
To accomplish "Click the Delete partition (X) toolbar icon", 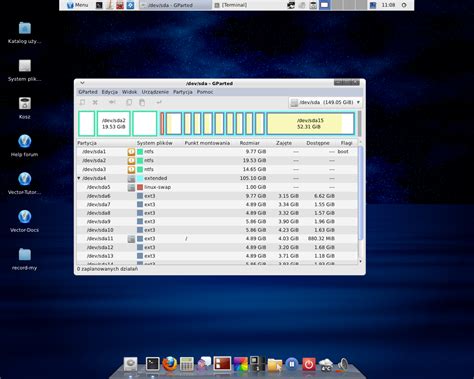I will [x=95, y=102].
